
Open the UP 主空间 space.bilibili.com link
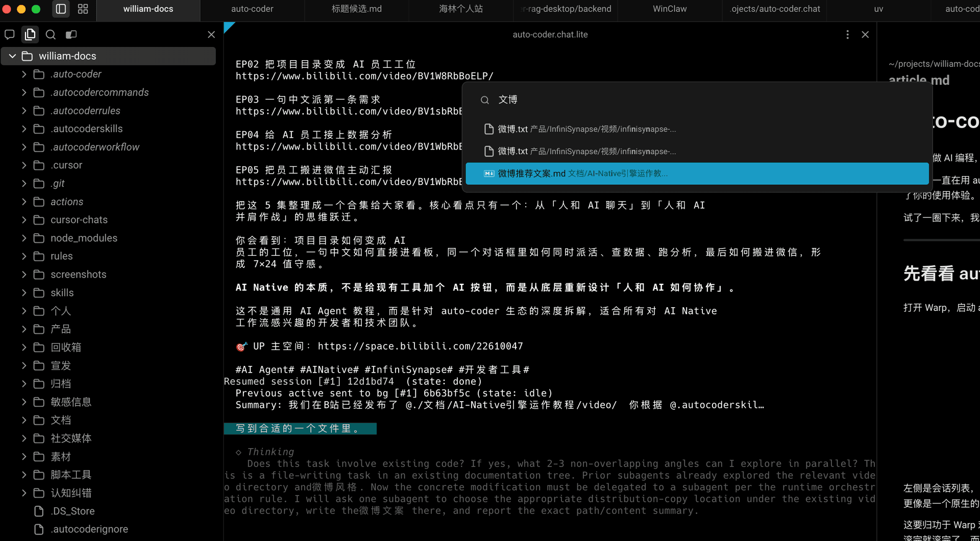click(420, 346)
